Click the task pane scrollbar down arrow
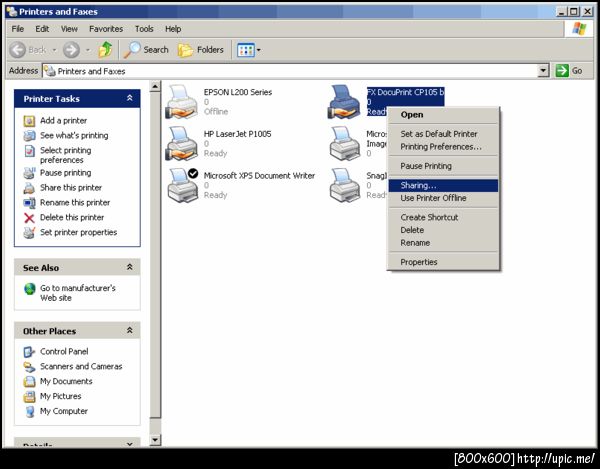 coord(155,440)
